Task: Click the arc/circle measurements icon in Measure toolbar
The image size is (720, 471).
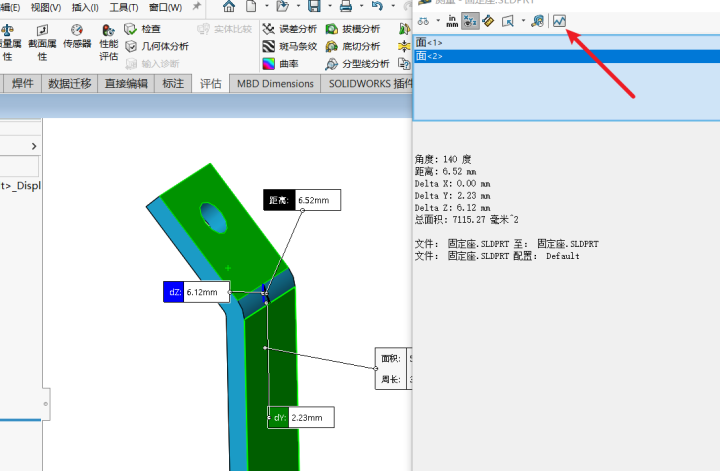Action: tap(423, 21)
